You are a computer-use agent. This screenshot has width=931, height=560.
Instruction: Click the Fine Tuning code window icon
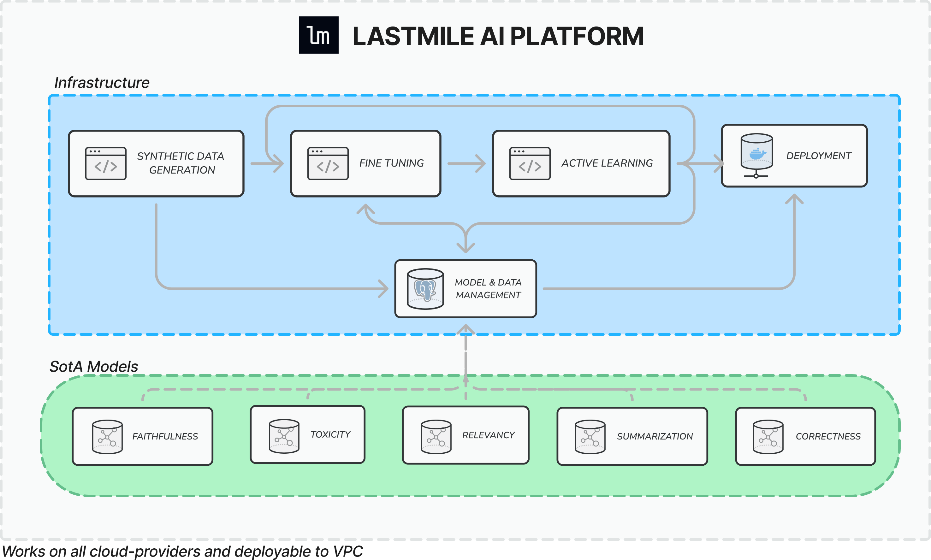[x=328, y=163]
